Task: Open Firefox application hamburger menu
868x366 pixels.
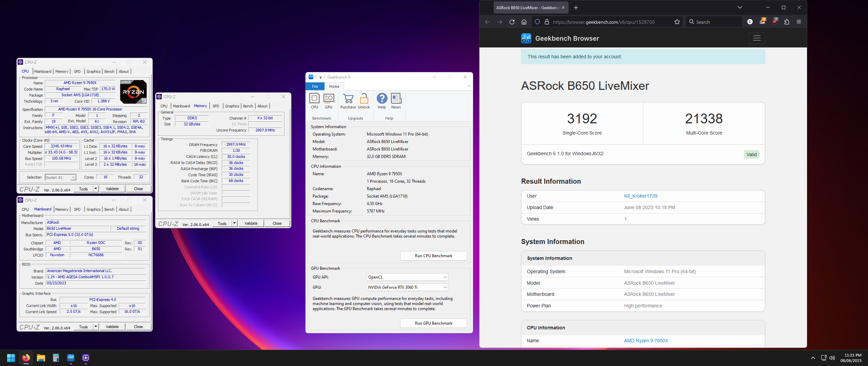Action: click(x=799, y=22)
